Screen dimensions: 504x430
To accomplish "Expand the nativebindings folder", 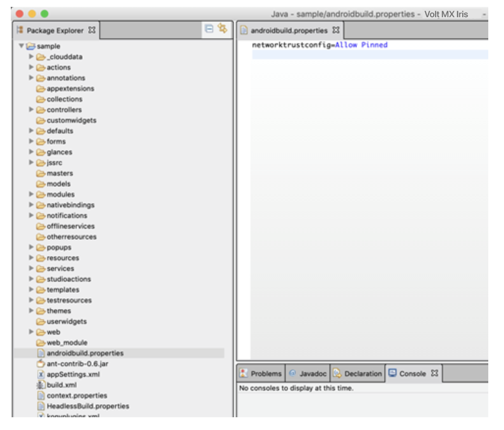I will [31, 205].
